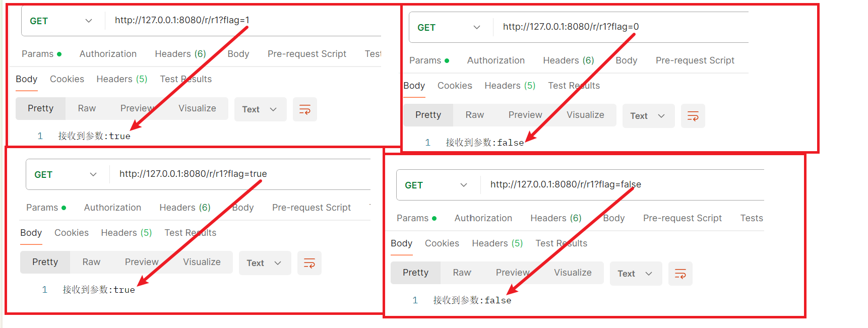Switch to Authorization tab in flag=false request
The image size is (868, 328).
click(483, 218)
